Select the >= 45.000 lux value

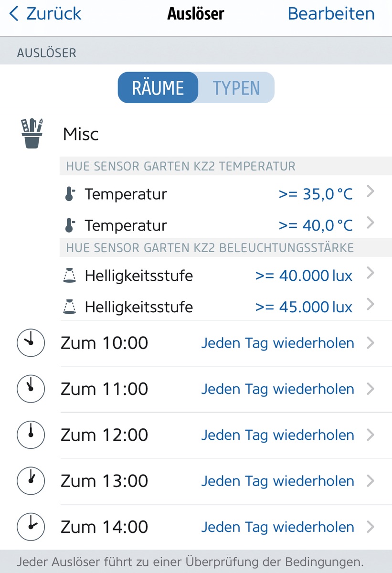(x=304, y=307)
